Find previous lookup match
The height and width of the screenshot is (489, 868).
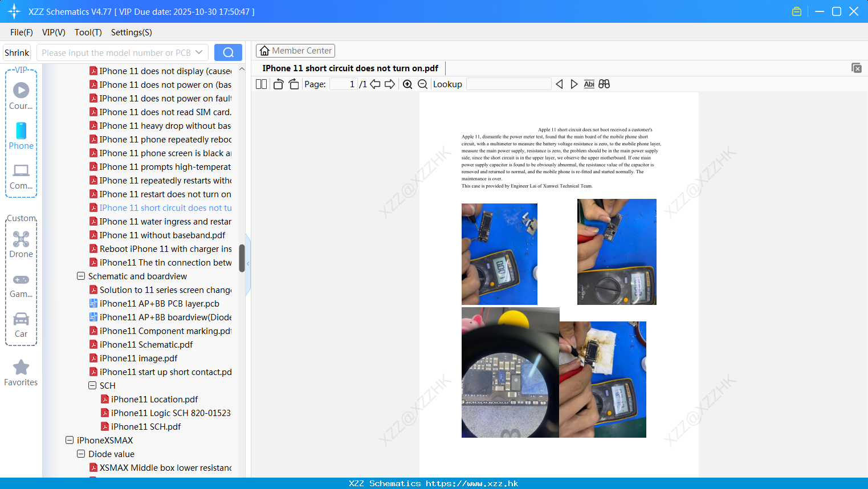click(559, 84)
